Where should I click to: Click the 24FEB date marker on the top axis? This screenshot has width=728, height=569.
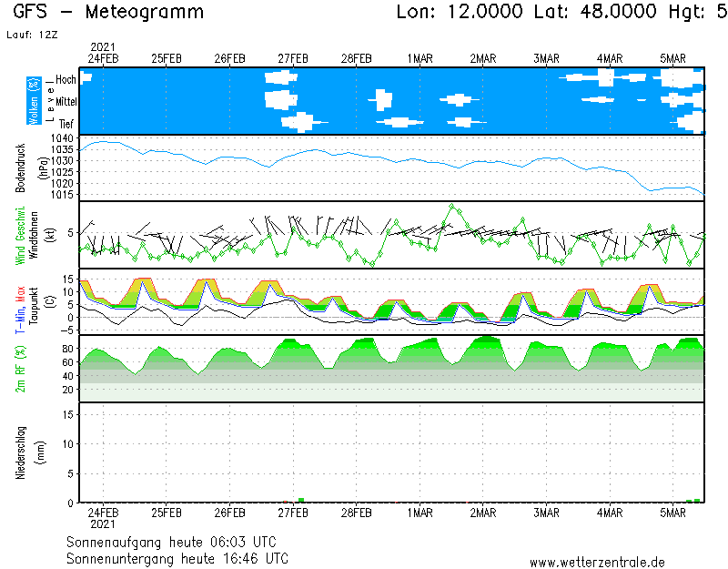(103, 59)
